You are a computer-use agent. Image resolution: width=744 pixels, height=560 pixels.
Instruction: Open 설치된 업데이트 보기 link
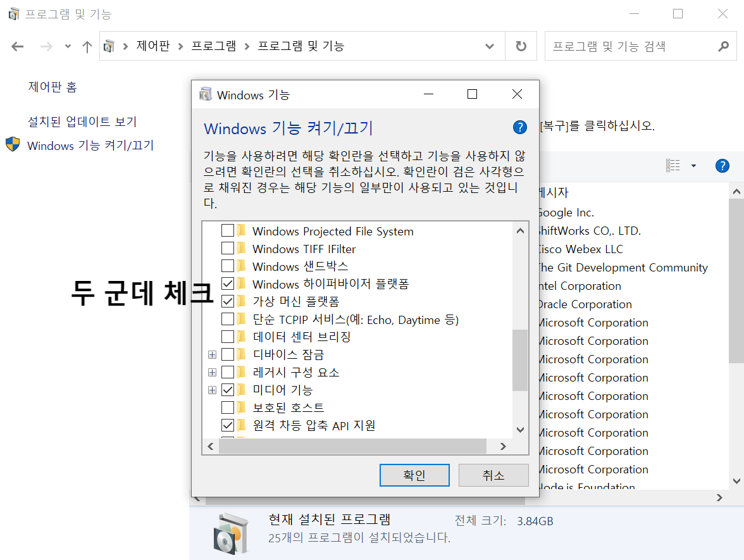(x=82, y=121)
